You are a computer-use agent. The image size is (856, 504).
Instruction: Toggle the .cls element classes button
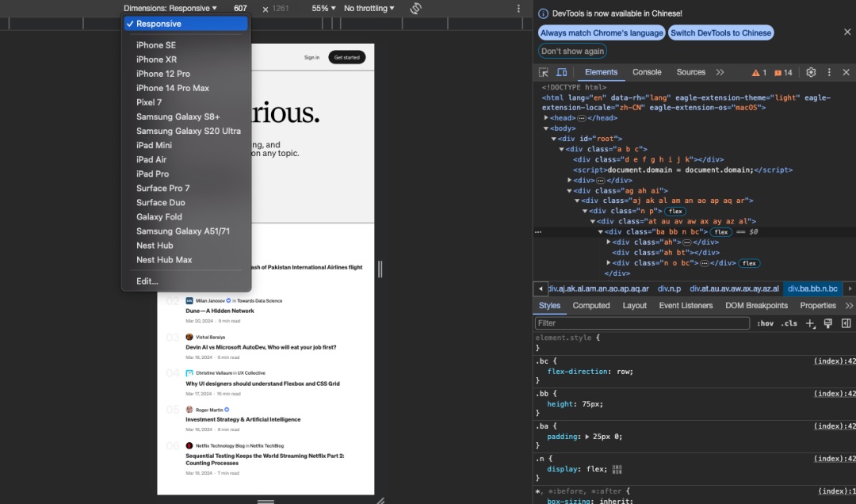(x=789, y=323)
